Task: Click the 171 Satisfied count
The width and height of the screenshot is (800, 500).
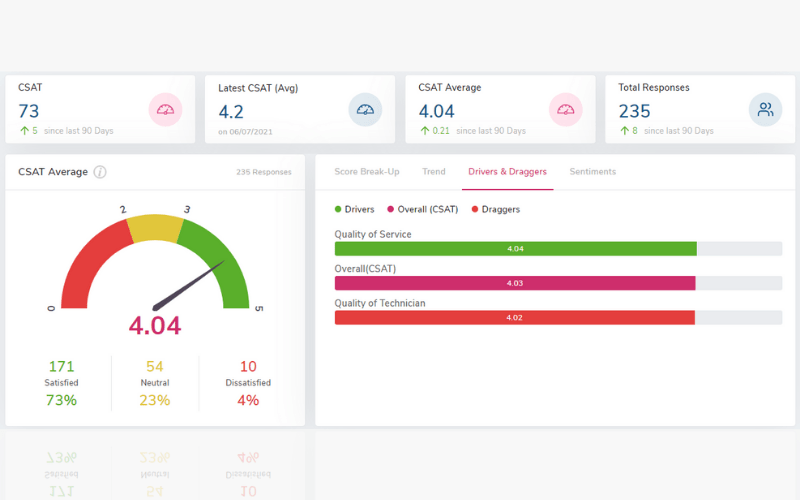Action: pos(61,367)
